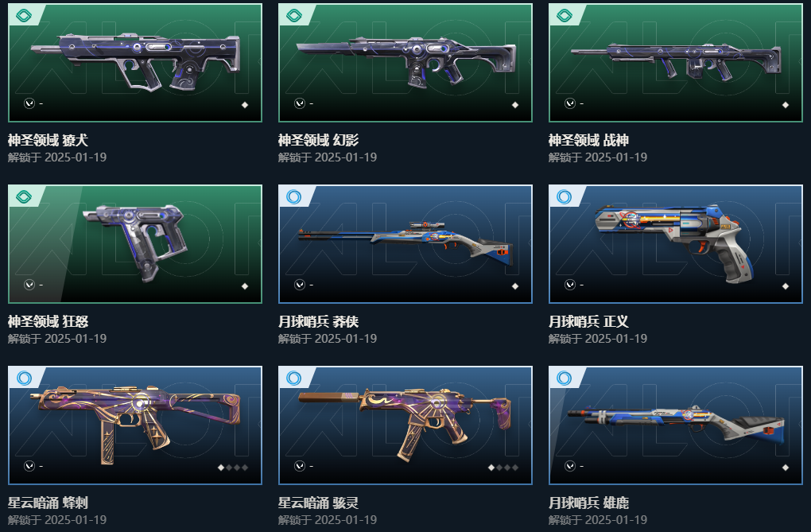Click Valorant points icon on 月球哨兵 雄鹿 card
The width and height of the screenshot is (811, 532).
click(570, 466)
